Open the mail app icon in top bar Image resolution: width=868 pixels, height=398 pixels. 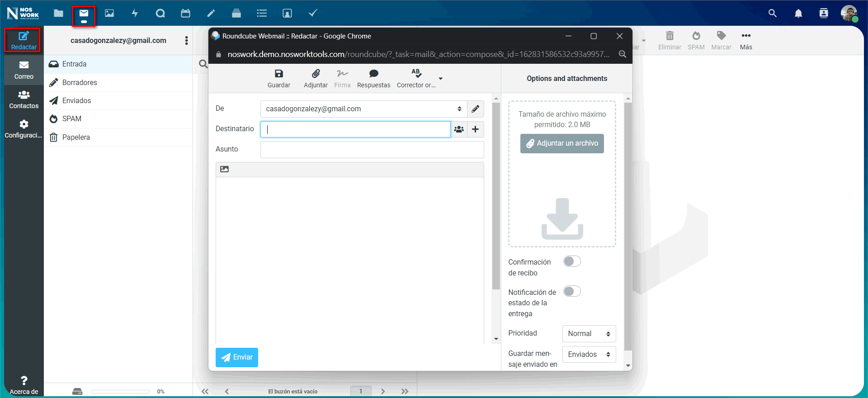84,13
